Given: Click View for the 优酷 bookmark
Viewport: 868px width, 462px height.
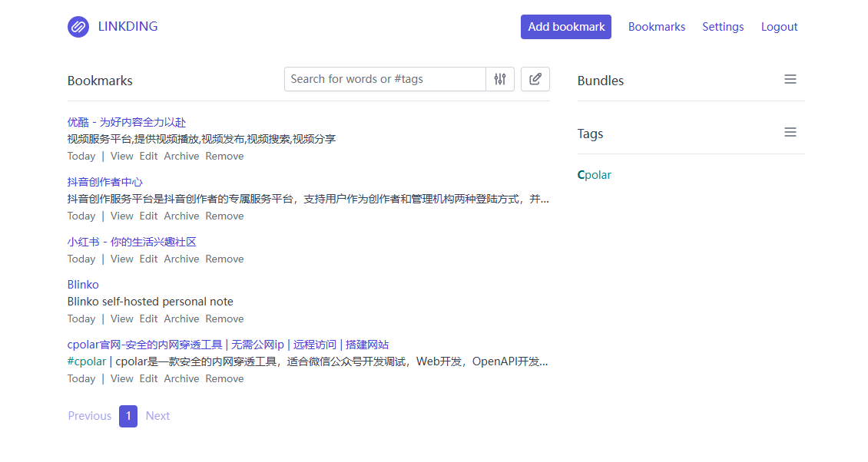Looking at the screenshot, I should (122, 156).
